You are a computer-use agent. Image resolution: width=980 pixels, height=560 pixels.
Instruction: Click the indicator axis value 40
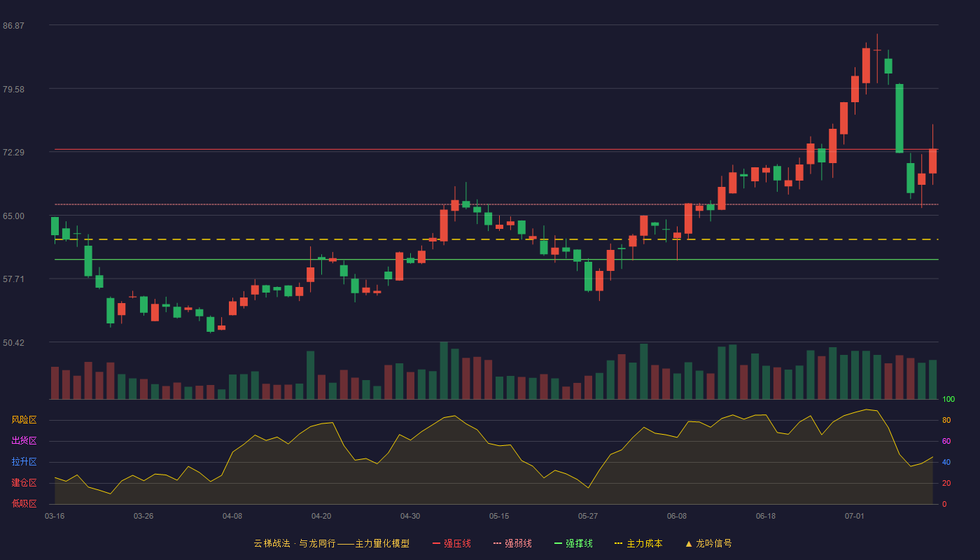[946, 462]
